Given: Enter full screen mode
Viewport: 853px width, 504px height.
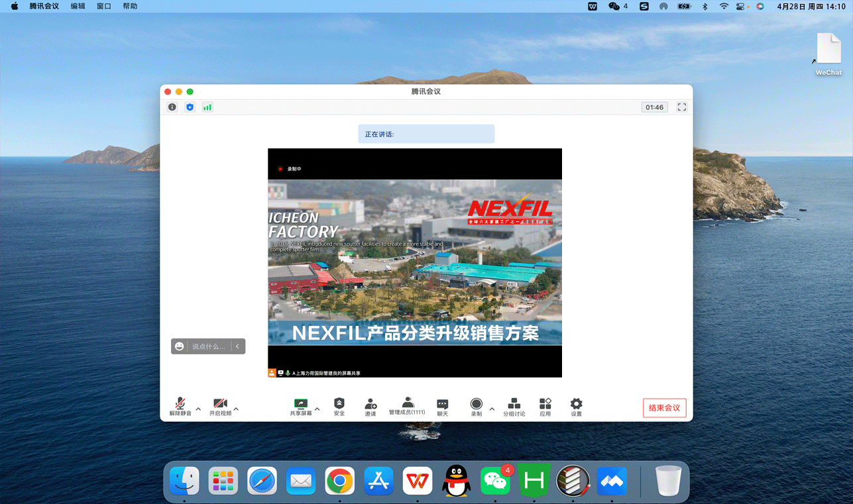Looking at the screenshot, I should pyautogui.click(x=681, y=107).
